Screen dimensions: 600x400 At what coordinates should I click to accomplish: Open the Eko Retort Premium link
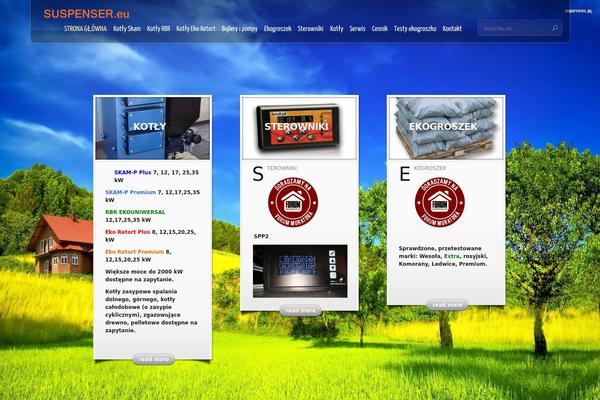tap(134, 252)
